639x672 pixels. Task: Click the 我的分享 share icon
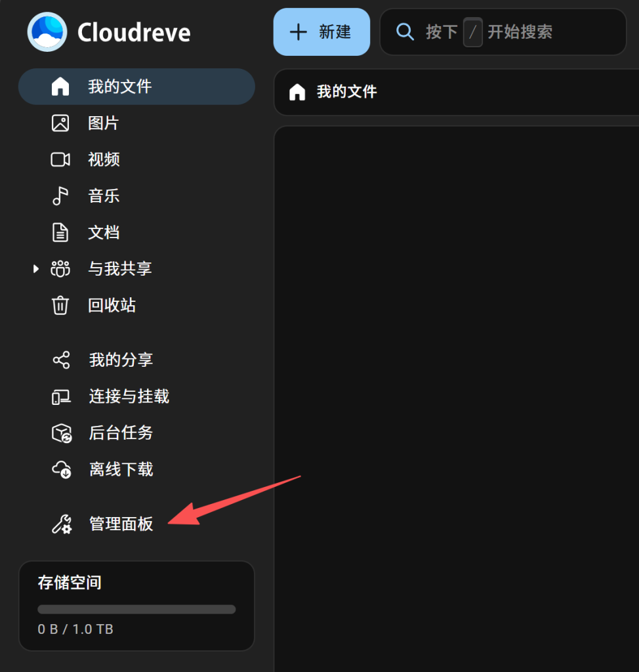(x=61, y=360)
